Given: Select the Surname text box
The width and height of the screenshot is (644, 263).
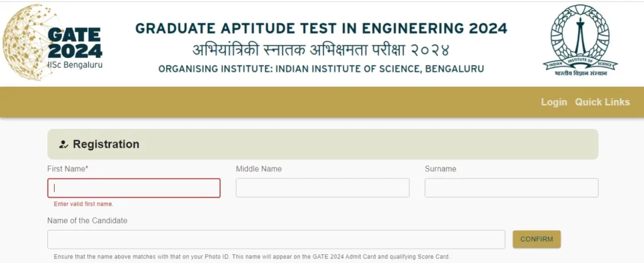Looking at the screenshot, I should 511,187.
